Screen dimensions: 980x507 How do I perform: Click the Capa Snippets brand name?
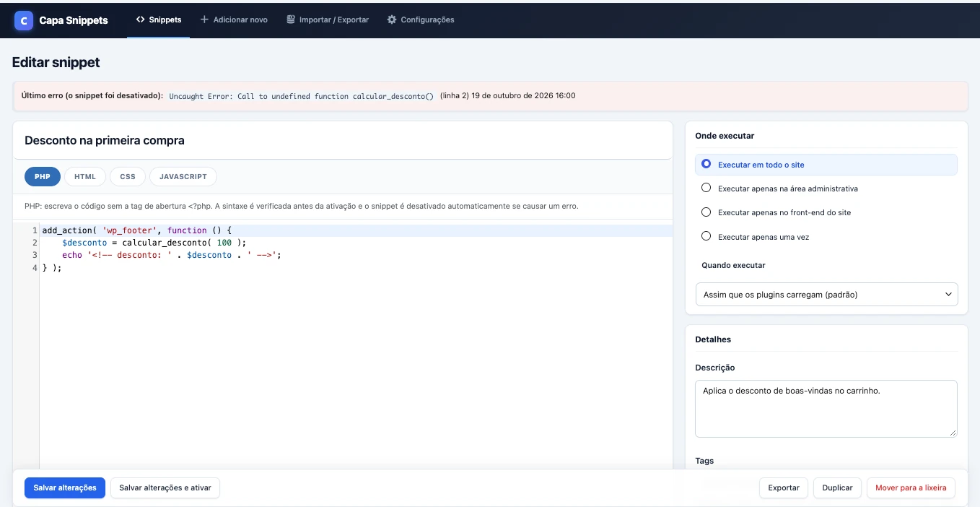[x=74, y=20]
